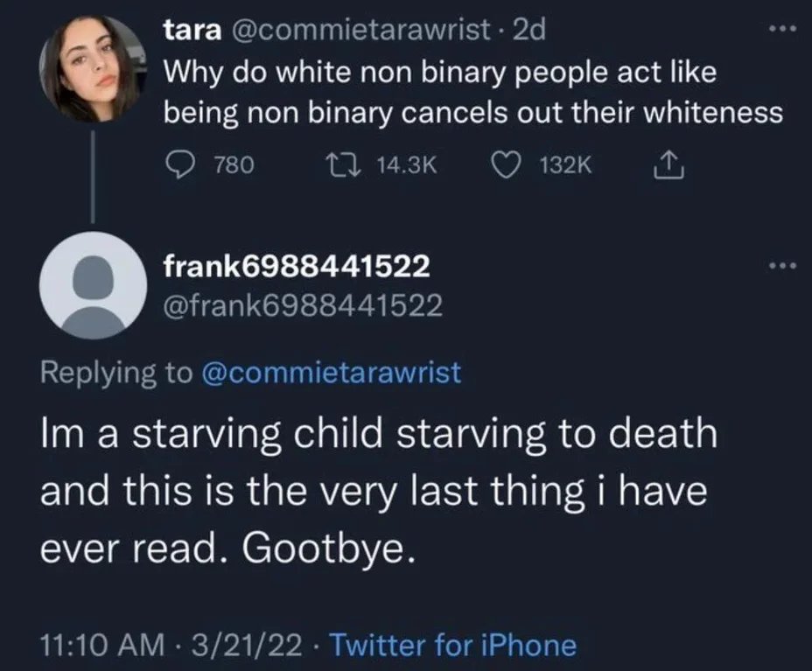Click the 2d timestamp on tara's tweet
Image resolution: width=812 pixels, height=671 pixels.
[528, 30]
